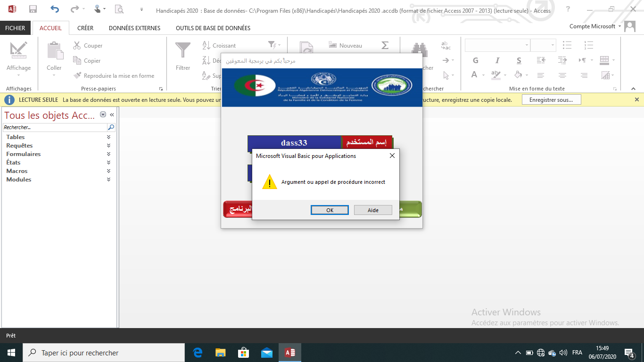The image size is (644, 362).
Task: Select Reproduire la mise en forme brush
Action: point(77,75)
